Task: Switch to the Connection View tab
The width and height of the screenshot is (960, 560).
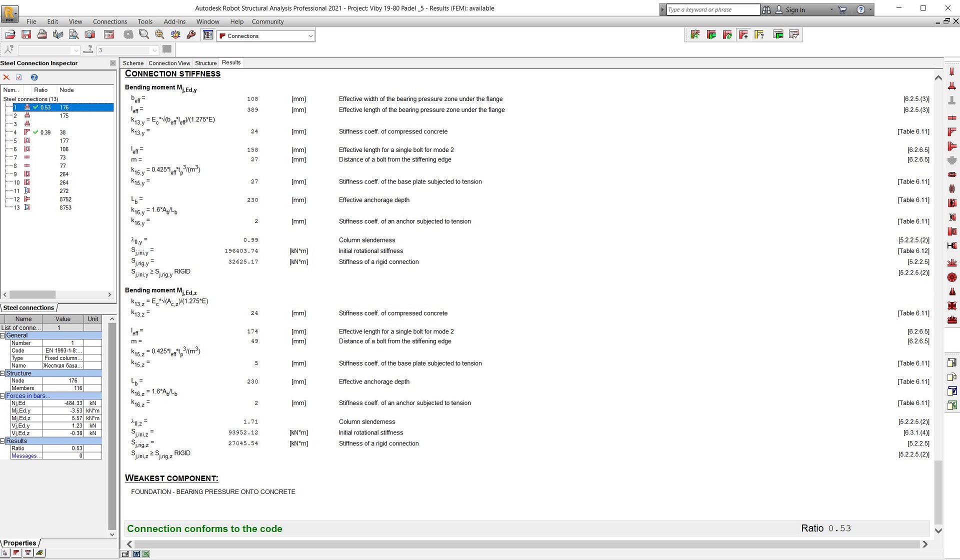Action: coord(169,63)
